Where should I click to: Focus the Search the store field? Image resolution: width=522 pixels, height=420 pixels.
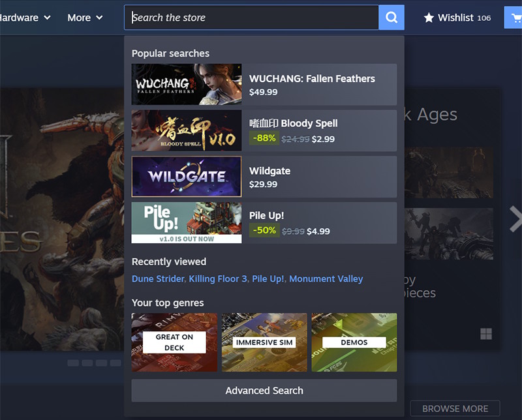251,18
